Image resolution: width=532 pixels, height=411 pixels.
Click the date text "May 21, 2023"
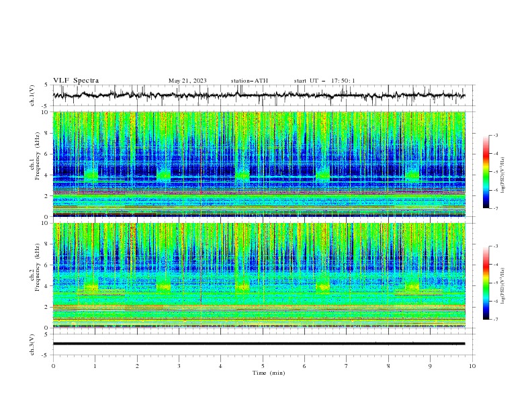[187, 81]
